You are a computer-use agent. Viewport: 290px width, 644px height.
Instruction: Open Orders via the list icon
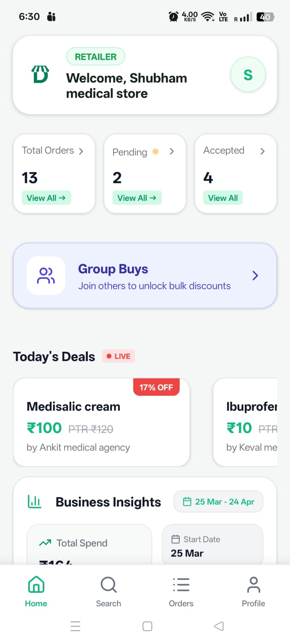coord(181,584)
